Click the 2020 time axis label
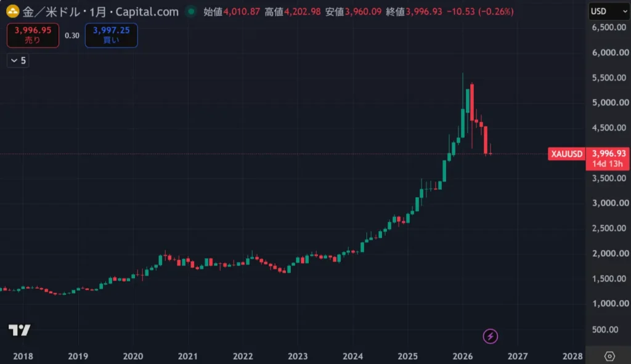 pyautogui.click(x=133, y=357)
